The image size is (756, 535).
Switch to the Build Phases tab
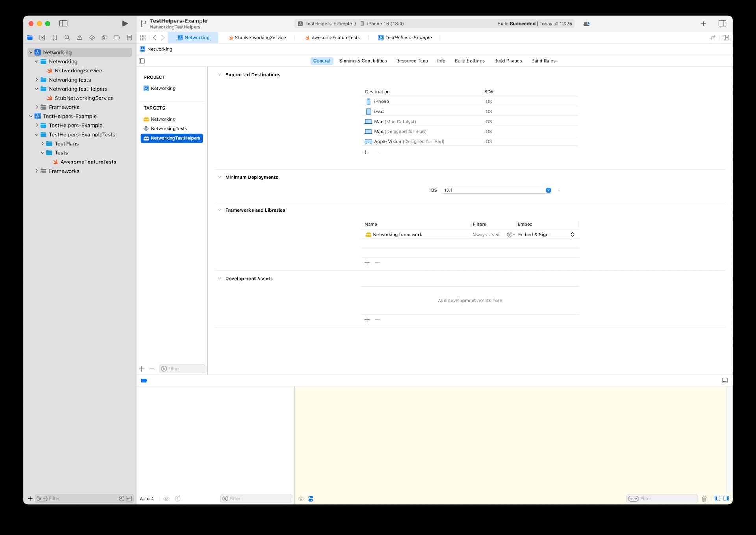click(x=508, y=61)
